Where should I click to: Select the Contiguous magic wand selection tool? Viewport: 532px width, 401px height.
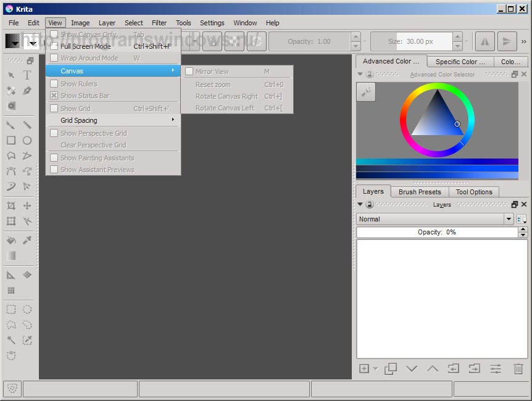[11, 340]
